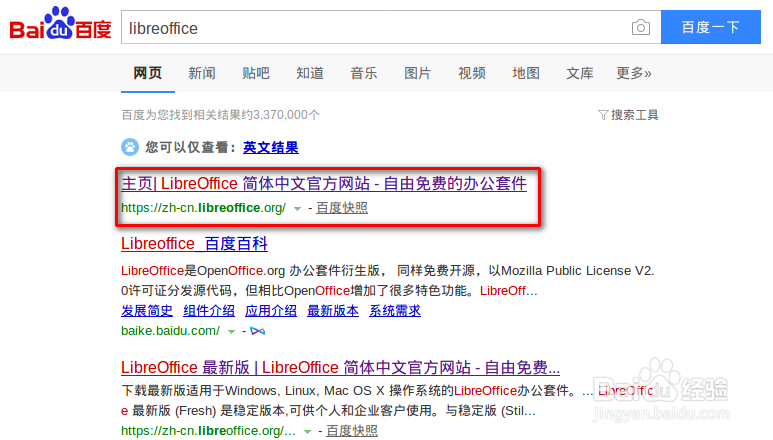Open 百度快照 of the third result
The height and width of the screenshot is (440, 773).
coord(351,431)
